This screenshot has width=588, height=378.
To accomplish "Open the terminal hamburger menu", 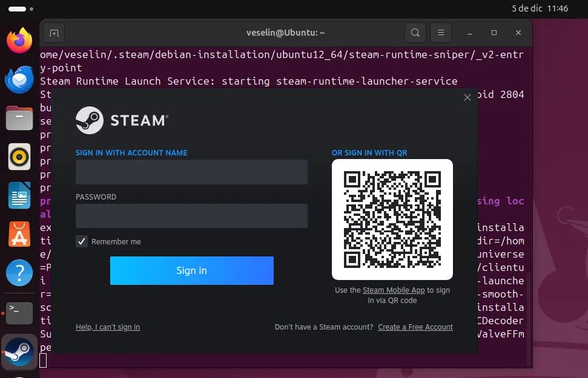I will 441,33.
